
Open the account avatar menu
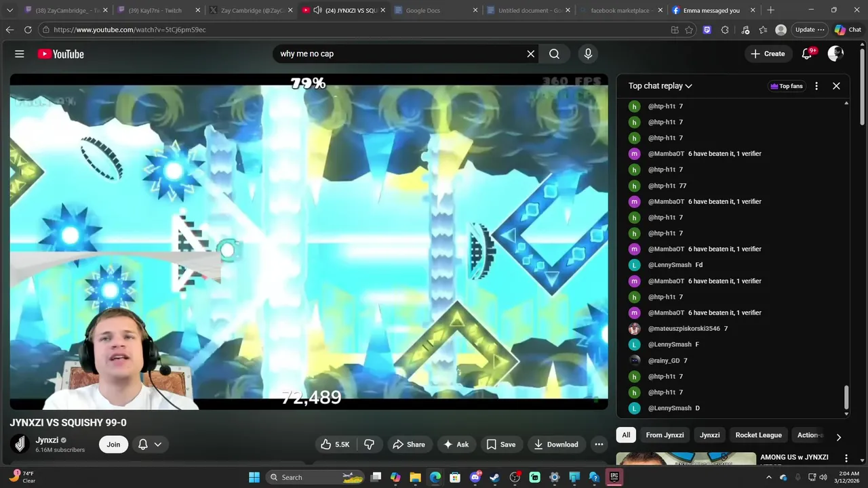(835, 54)
